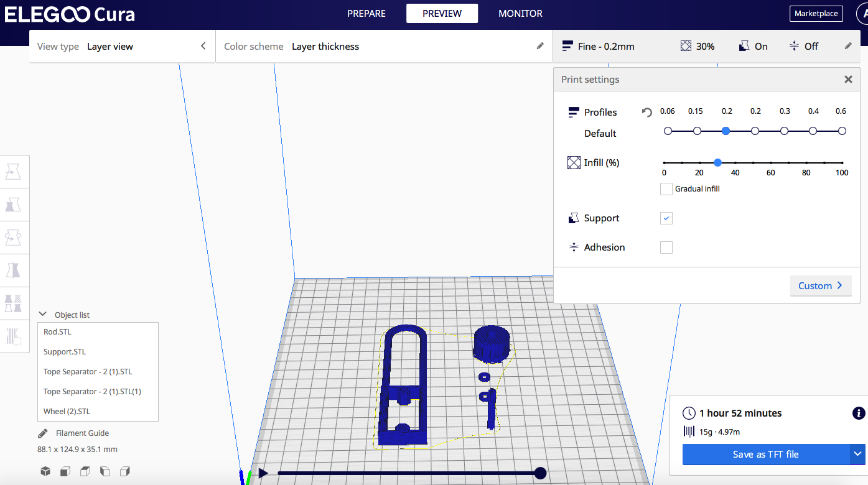Screen dimensions: 868x485
Task: Switch camera to the left side view cube
Action: tap(105, 471)
